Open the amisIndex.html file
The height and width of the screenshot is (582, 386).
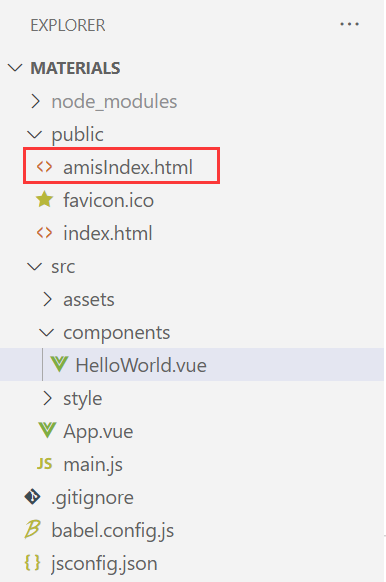(x=128, y=167)
